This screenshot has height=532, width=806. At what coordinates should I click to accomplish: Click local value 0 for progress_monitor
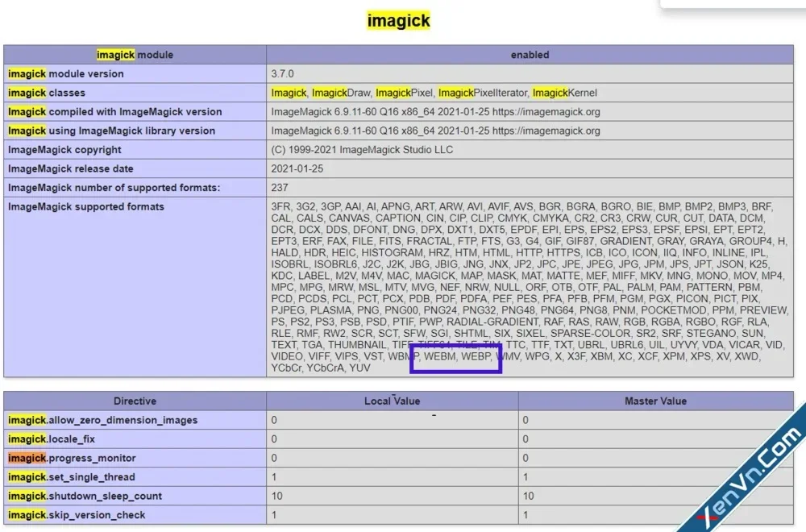point(274,458)
